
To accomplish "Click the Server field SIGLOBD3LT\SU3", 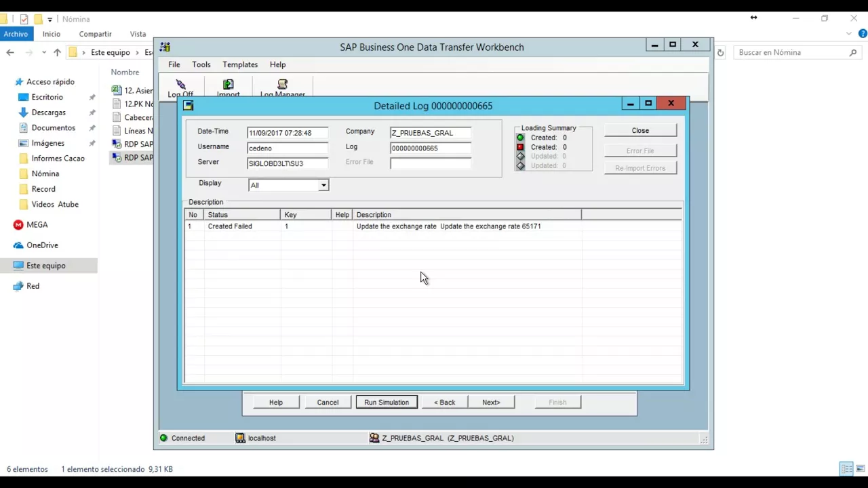I will tap(288, 163).
